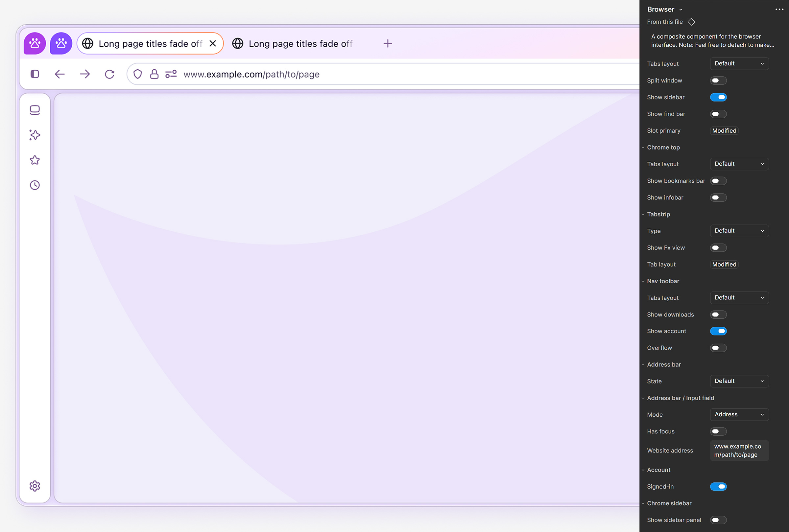This screenshot has height=532, width=789.
Task: Open the three-dot menu of the Browser panel
Action: click(x=779, y=10)
